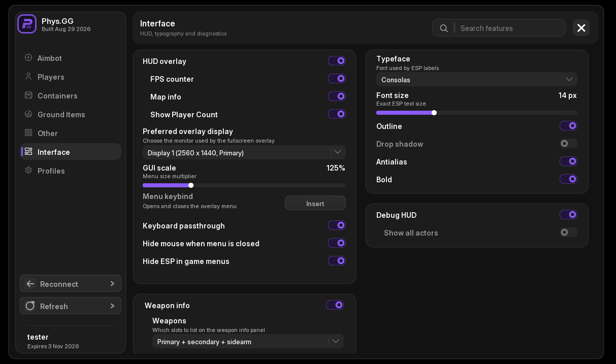The width and height of the screenshot is (616, 364).
Task: Click the Phys.GG logo icon
Action: tap(27, 24)
